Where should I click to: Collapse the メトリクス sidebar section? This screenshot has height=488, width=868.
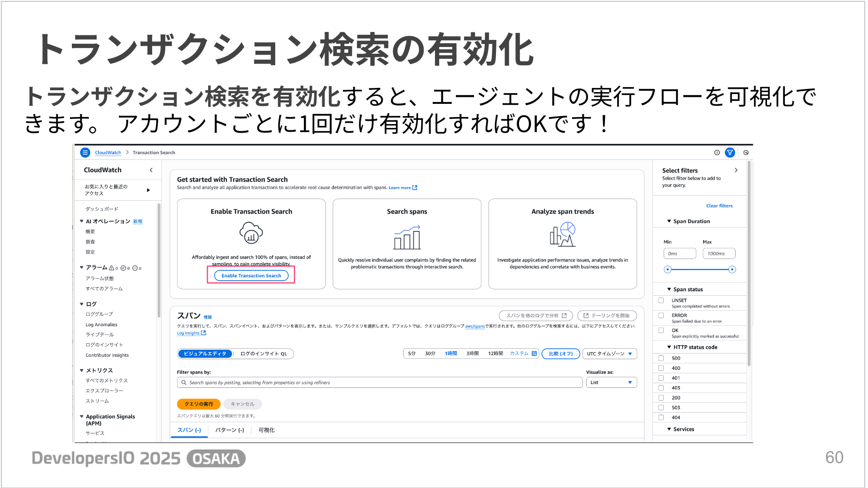point(82,370)
